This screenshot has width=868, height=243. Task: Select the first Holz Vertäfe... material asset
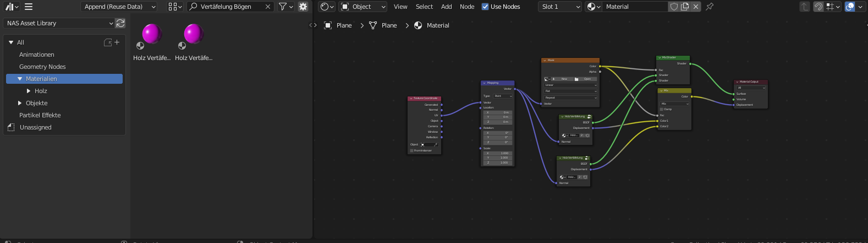pos(152,41)
